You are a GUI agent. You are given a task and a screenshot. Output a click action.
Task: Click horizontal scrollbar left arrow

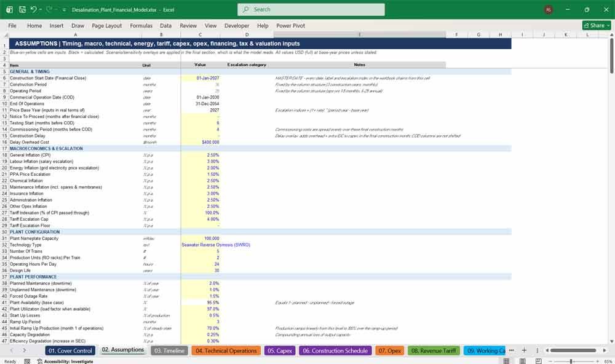[547, 350]
